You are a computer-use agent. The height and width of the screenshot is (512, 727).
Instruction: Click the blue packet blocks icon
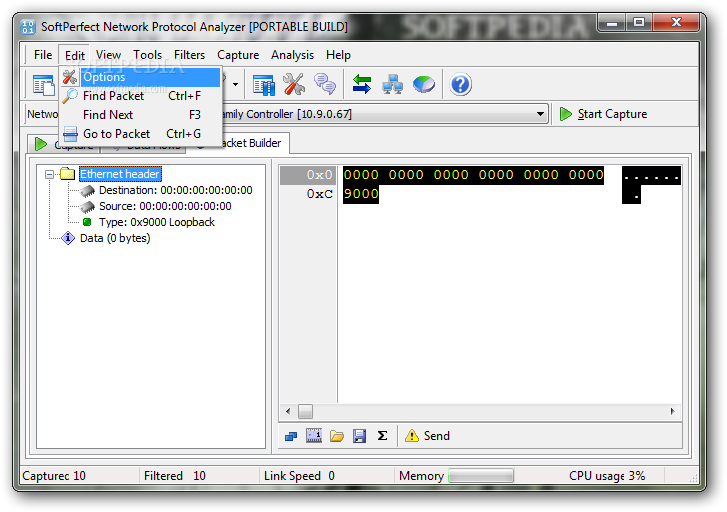coord(291,436)
